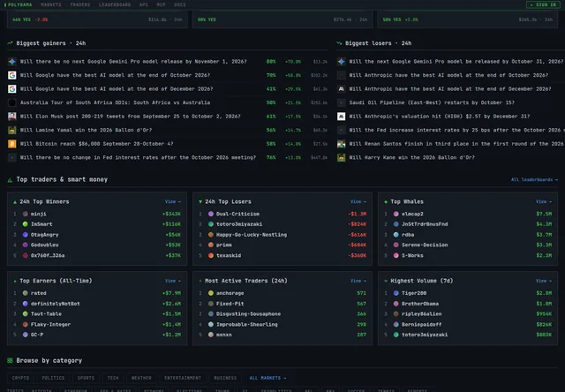565x392 pixels.
Task: Click View link in Most Active Traders card
Action: pos(358,281)
